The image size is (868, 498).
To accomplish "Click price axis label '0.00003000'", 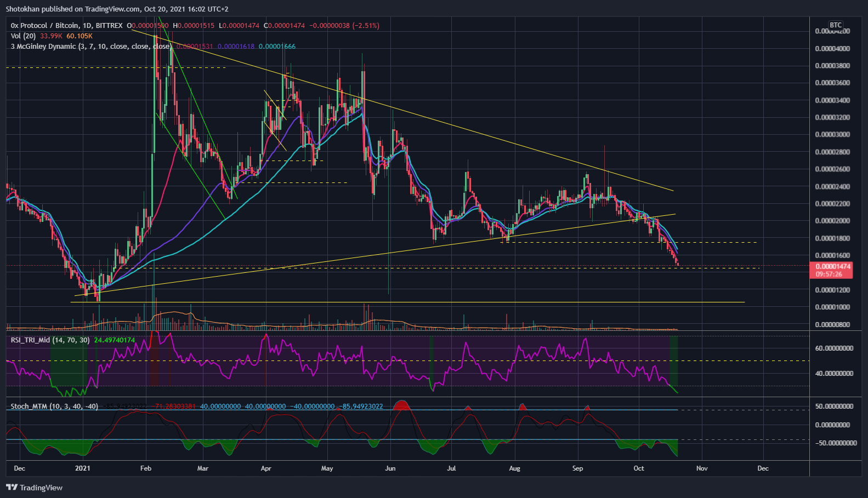I will click(832, 135).
